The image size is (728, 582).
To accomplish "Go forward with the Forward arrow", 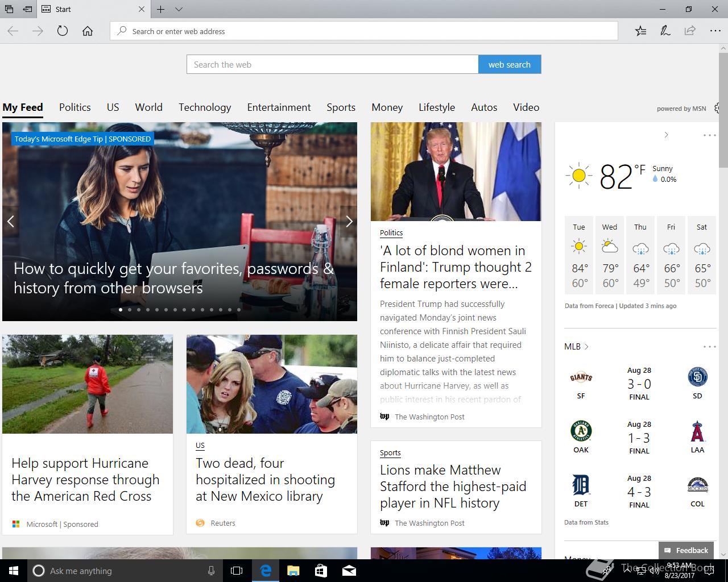I will coord(38,31).
